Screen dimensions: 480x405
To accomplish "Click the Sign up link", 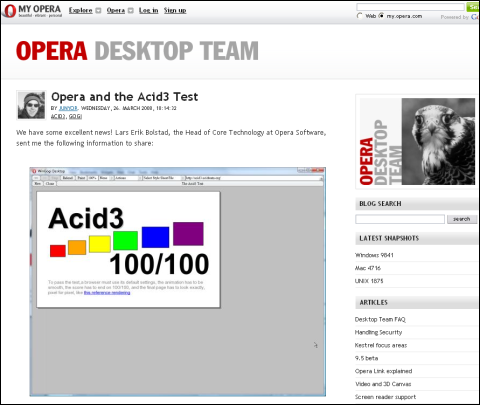I will click(175, 10).
